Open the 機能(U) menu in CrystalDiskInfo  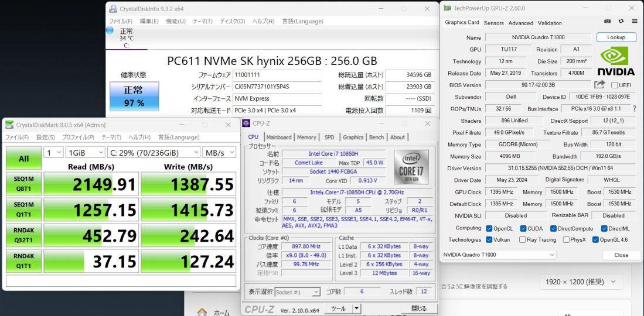click(x=176, y=21)
